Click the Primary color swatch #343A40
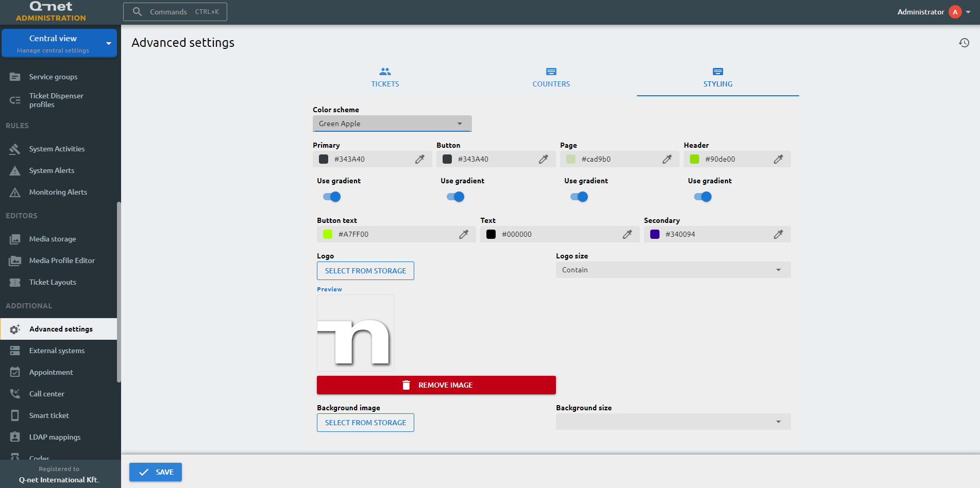This screenshot has width=980, height=488. 324,159
